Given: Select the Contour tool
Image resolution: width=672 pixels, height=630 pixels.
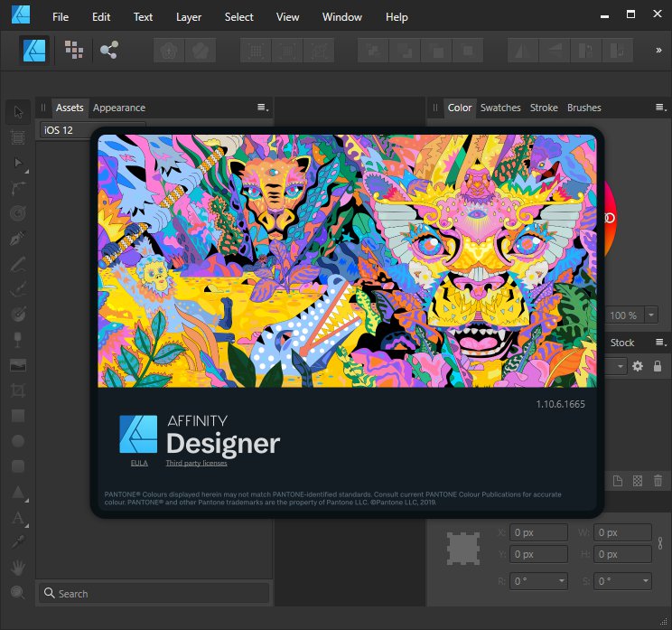Looking at the screenshot, I should 18,213.
